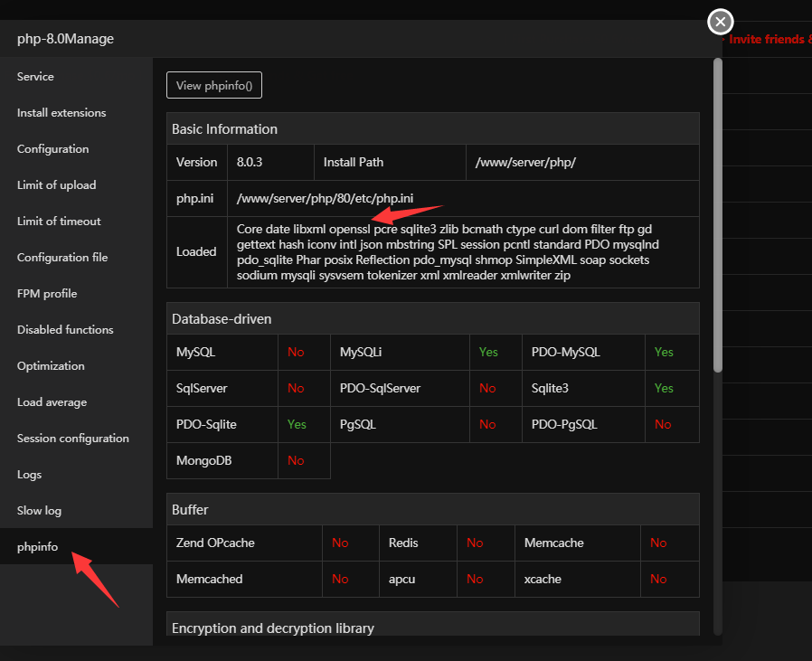The image size is (812, 661).
Task: Open the Configuration menu item
Action: tap(53, 149)
